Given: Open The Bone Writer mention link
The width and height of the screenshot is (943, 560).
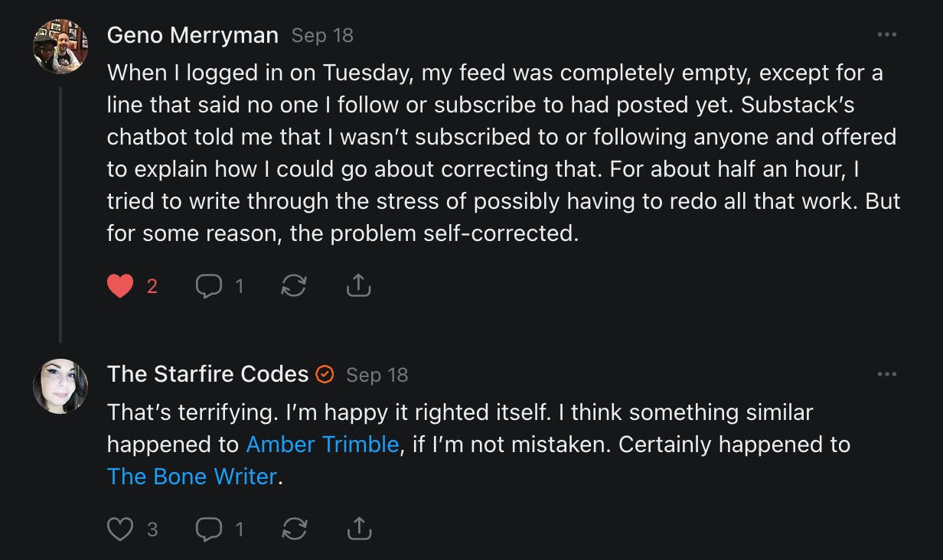Looking at the screenshot, I should (x=191, y=477).
